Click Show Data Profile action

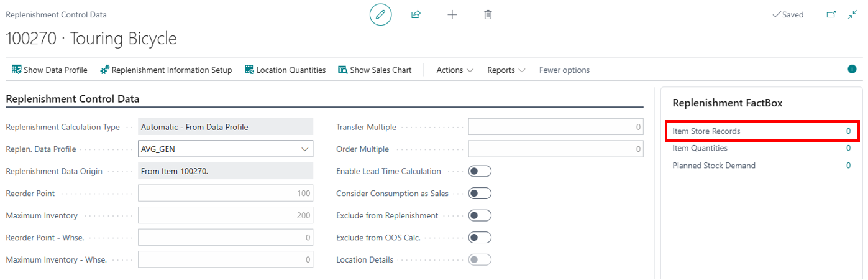pyautogui.click(x=50, y=70)
